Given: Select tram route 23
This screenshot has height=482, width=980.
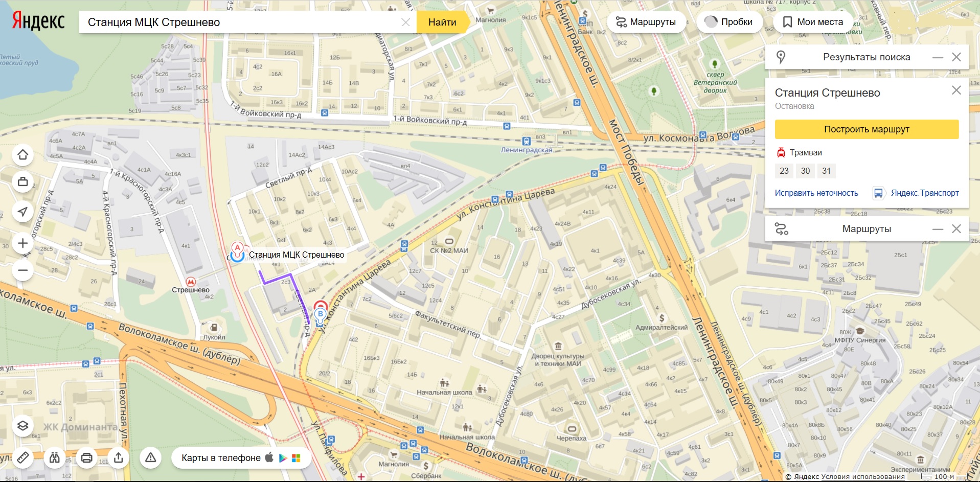Looking at the screenshot, I should point(784,171).
